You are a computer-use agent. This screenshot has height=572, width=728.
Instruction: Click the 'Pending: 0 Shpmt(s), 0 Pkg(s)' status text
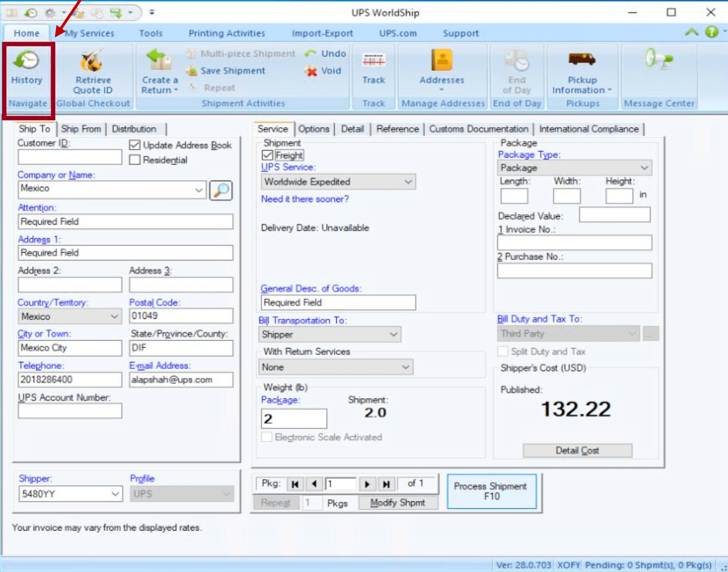coord(648,565)
